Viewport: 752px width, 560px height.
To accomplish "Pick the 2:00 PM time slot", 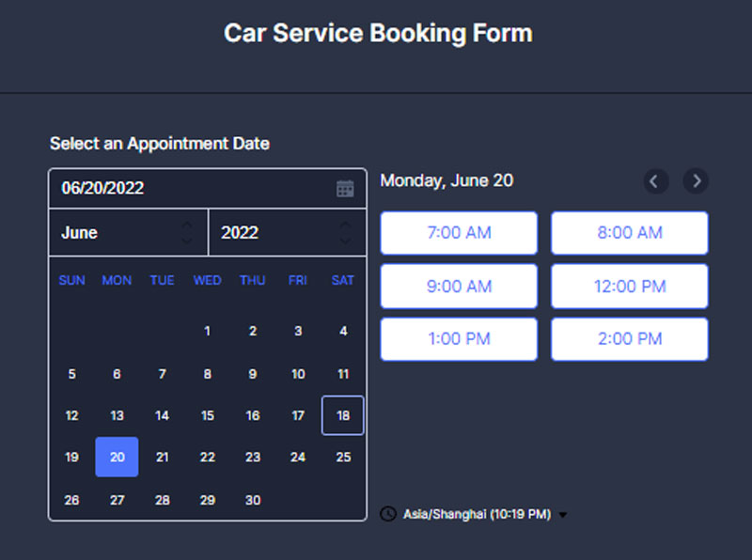I will (x=630, y=339).
